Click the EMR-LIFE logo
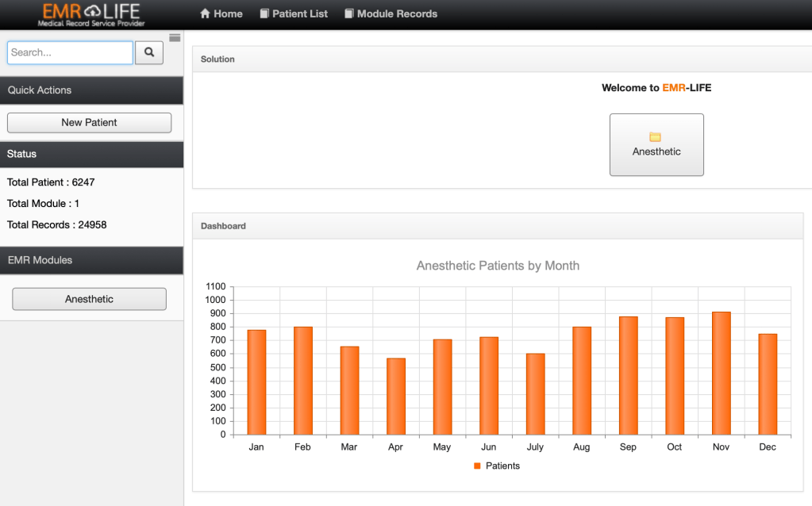Viewport: 812px width, 506px height. click(x=91, y=14)
